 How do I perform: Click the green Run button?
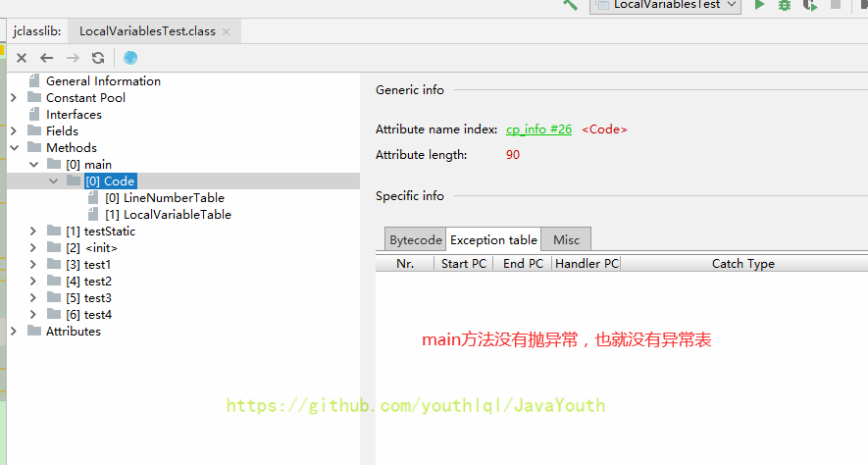pyautogui.click(x=759, y=5)
